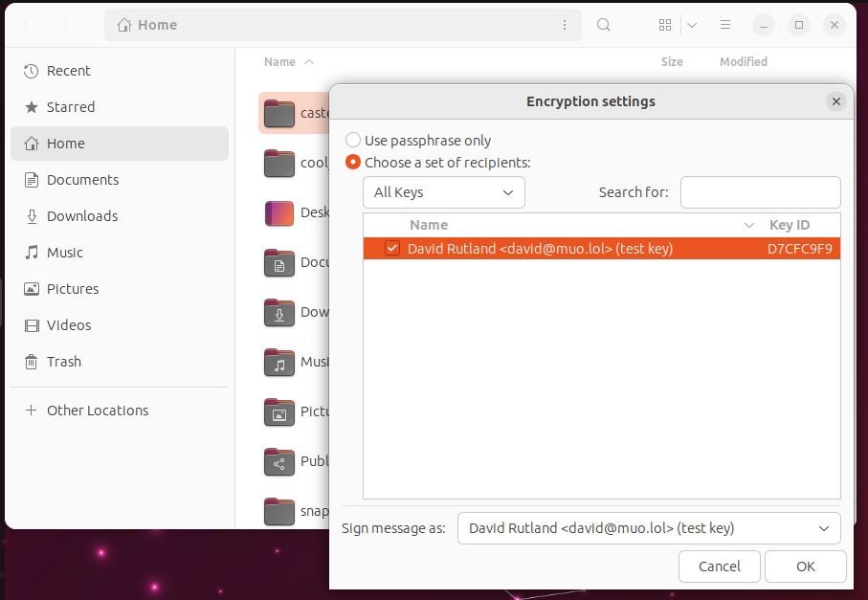This screenshot has width=868, height=600.
Task: Click the Search for input field
Action: point(760,192)
